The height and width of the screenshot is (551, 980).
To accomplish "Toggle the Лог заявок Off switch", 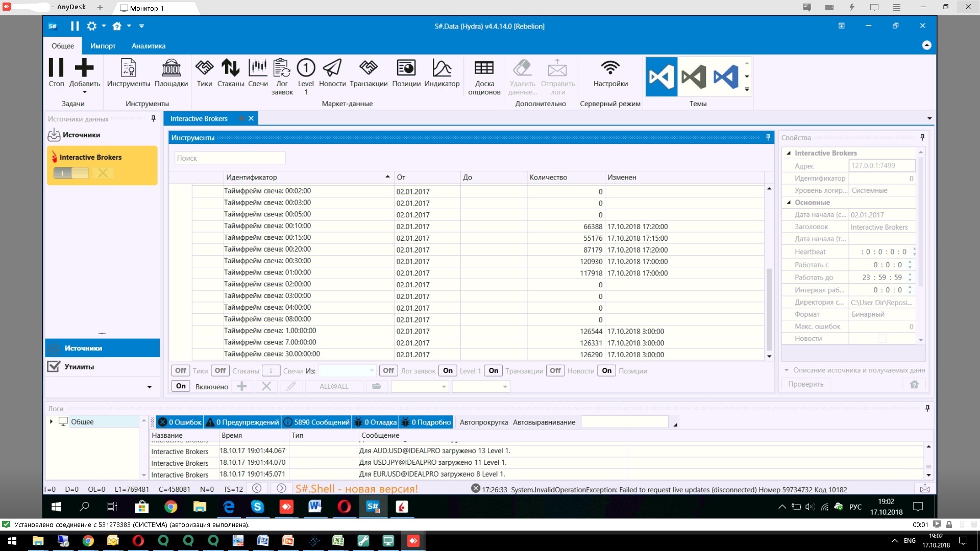I will [388, 371].
